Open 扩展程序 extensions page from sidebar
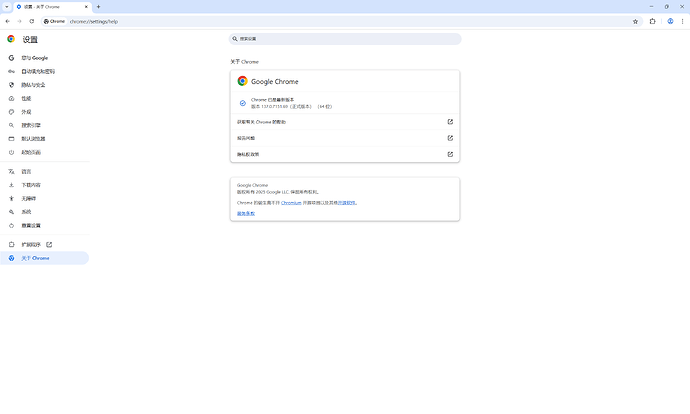This screenshot has width=690, height=414. 44,244
